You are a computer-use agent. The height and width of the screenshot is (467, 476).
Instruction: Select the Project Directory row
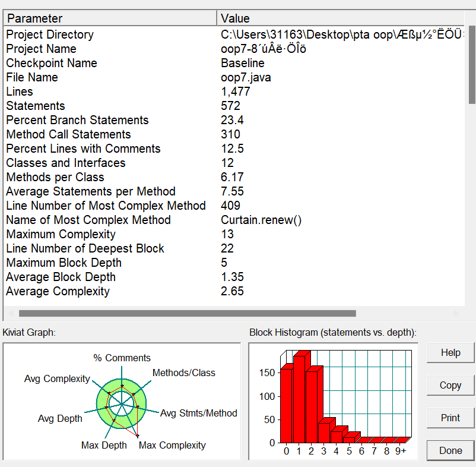(x=50, y=34)
